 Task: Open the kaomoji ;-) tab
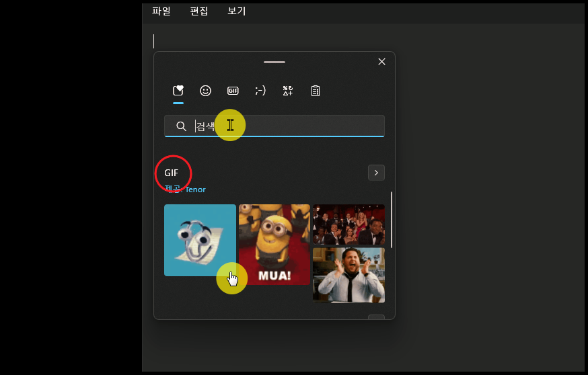pyautogui.click(x=260, y=91)
